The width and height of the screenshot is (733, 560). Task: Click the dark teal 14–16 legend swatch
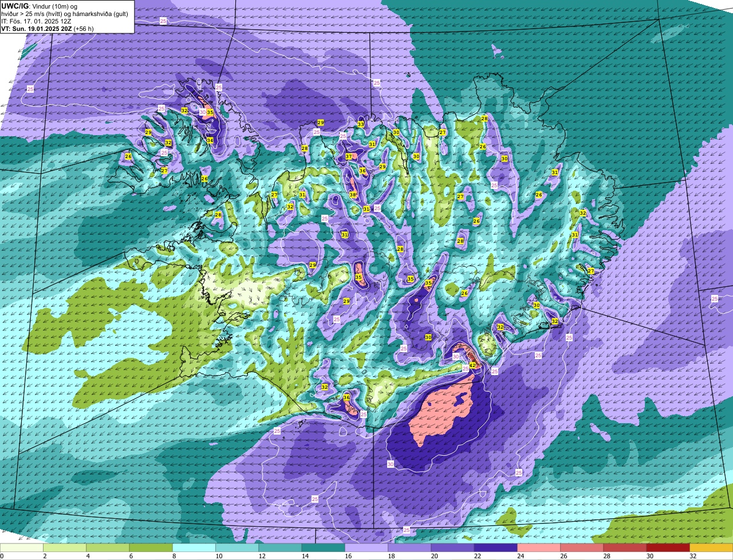324,547
